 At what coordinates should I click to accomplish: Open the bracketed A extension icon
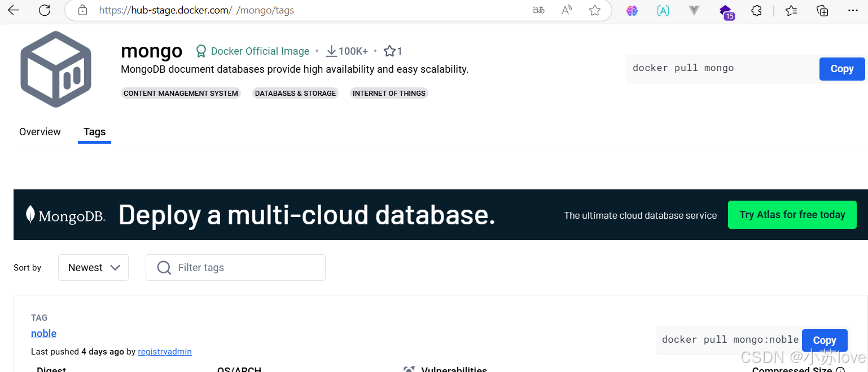click(x=663, y=10)
